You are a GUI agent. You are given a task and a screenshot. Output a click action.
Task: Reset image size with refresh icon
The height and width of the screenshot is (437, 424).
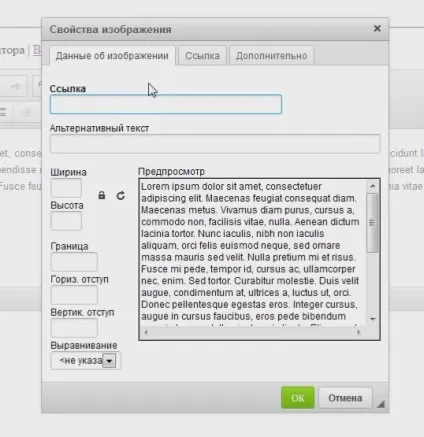(x=121, y=195)
